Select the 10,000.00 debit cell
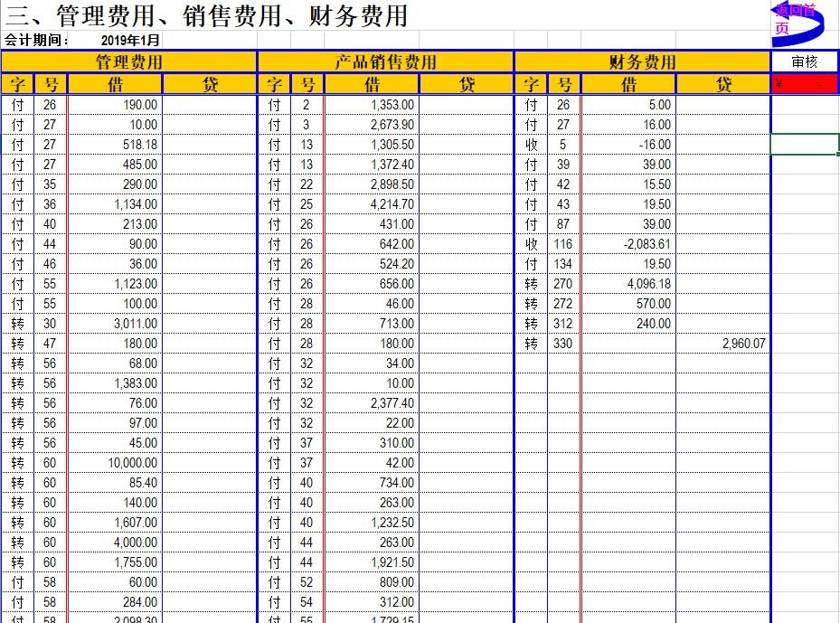Screen dimensions: 840x623 [x=115, y=463]
